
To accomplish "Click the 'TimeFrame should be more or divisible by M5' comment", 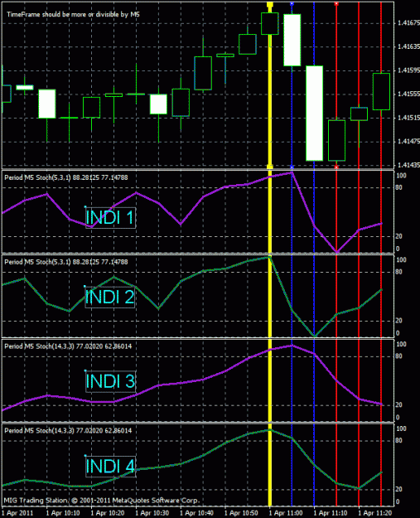I will click(x=73, y=15).
